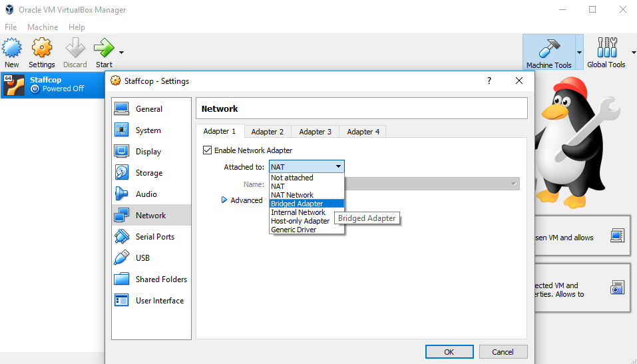Expand the Advanced section triangle
The width and height of the screenshot is (637, 364).
pyautogui.click(x=224, y=200)
